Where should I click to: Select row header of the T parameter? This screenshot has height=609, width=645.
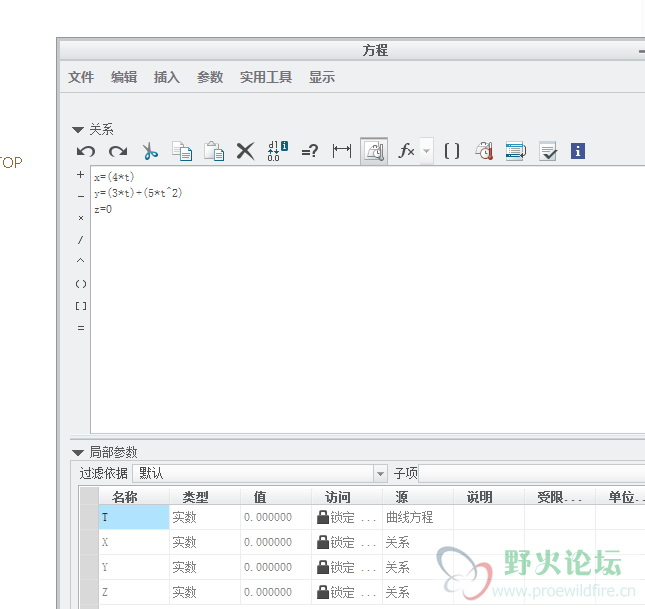89,517
